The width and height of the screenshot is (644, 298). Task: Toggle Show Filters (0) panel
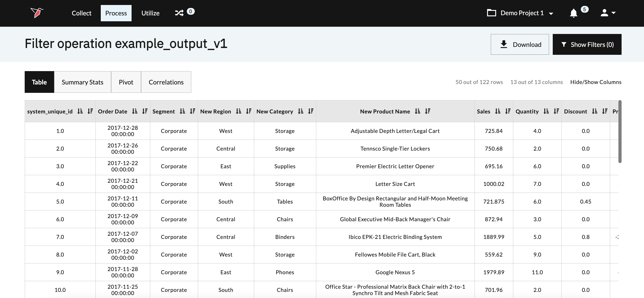click(587, 45)
